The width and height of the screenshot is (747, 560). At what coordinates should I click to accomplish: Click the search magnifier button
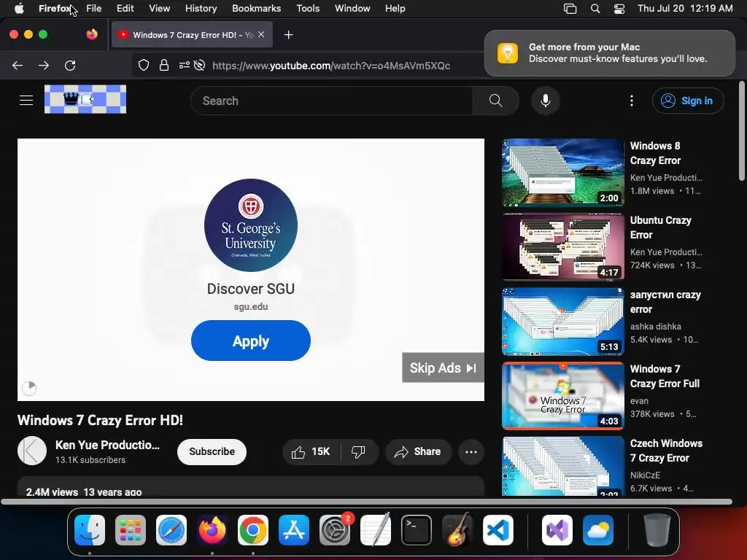[x=495, y=101]
